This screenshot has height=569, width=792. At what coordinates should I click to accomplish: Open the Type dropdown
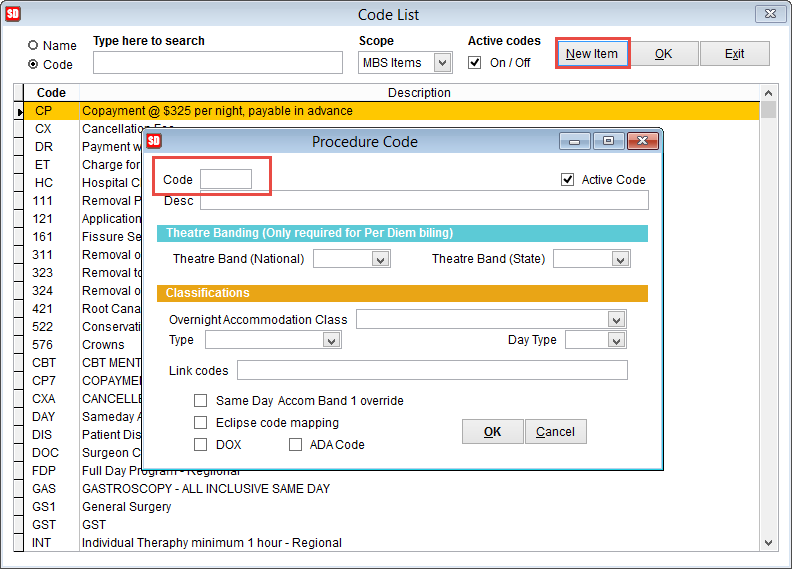pyautogui.click(x=331, y=340)
